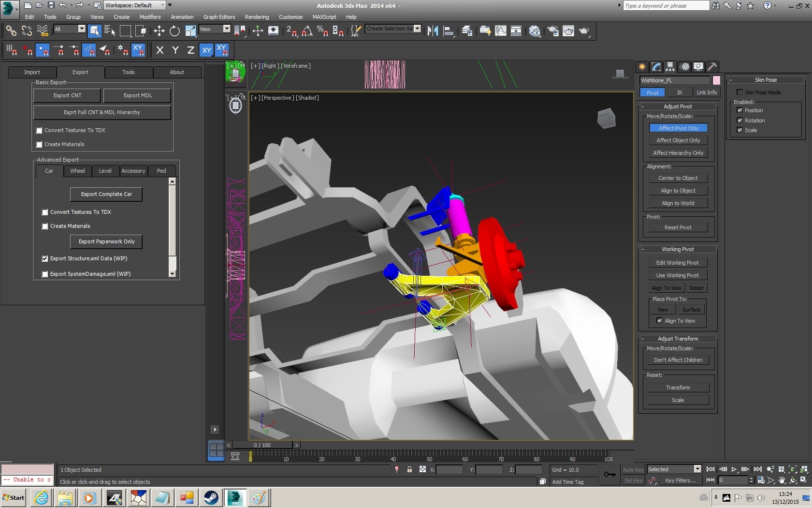
Task: Uncheck Export Structure.xml Data (WIP)
Action: point(45,259)
